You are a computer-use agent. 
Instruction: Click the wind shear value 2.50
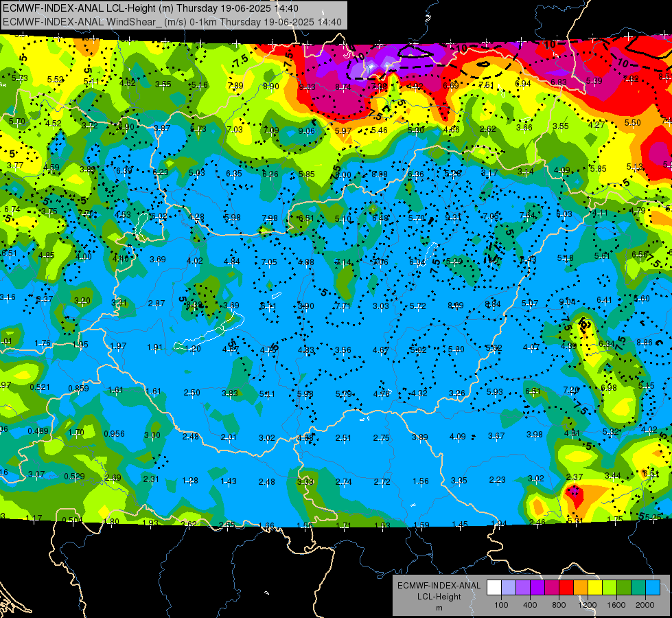(x=192, y=392)
